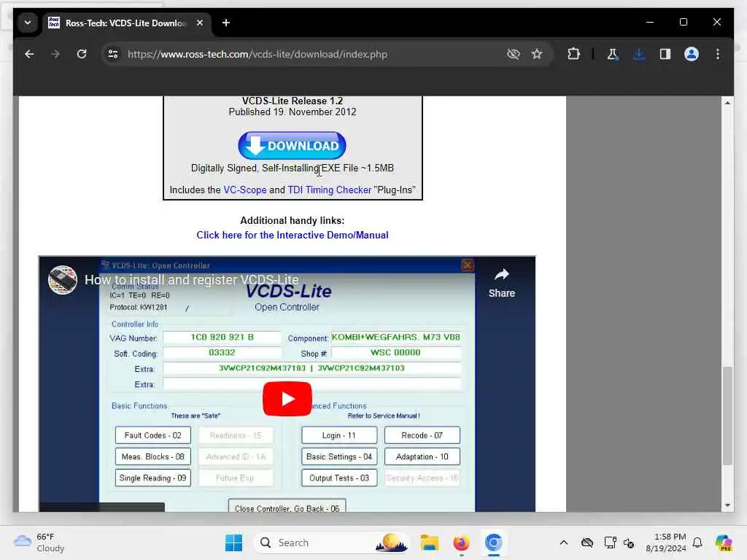Open the VC-Scope link
This screenshot has height=560, width=747.
(245, 190)
